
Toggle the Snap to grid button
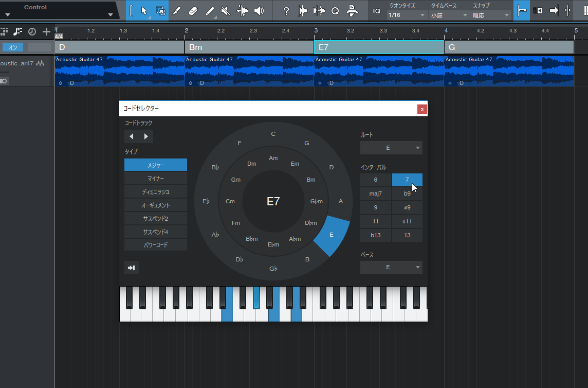[x=522, y=10]
